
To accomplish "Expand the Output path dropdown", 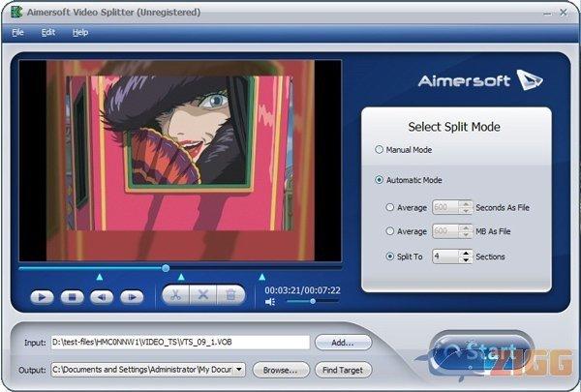I will coord(239,370).
